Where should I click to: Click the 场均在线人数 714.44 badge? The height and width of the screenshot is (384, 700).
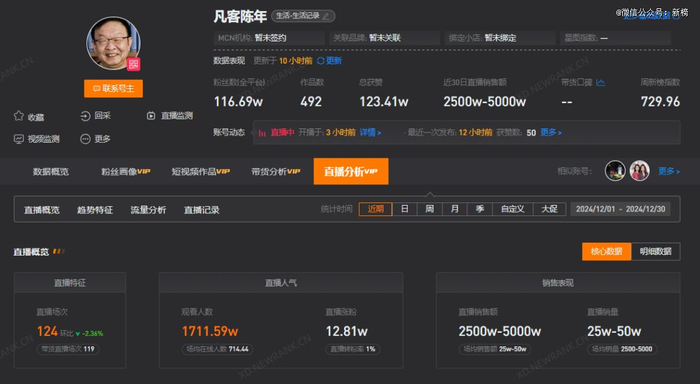point(217,349)
